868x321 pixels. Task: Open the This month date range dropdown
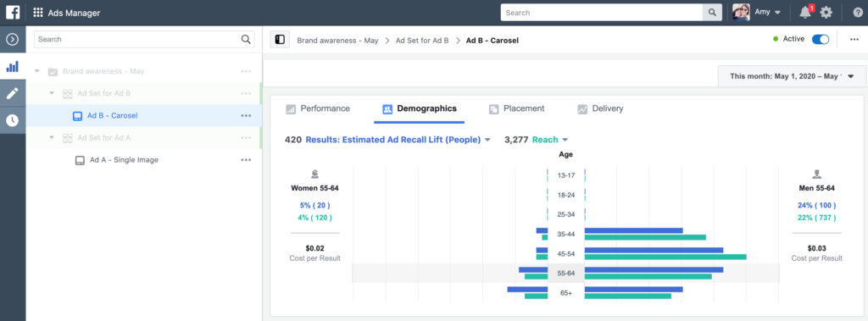(793, 76)
